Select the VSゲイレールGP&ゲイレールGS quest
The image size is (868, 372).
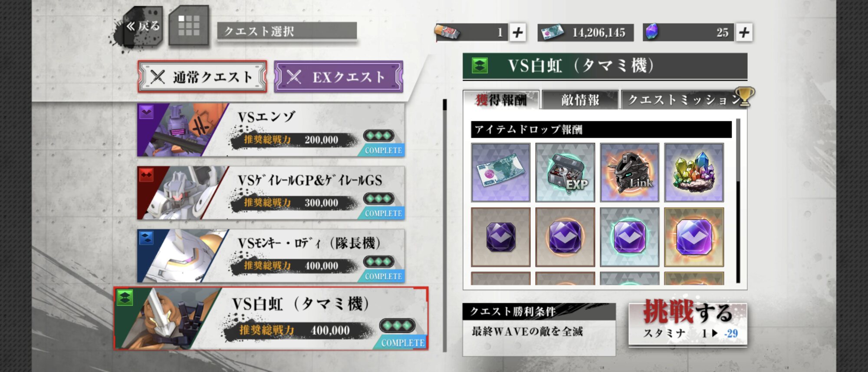pos(271,193)
